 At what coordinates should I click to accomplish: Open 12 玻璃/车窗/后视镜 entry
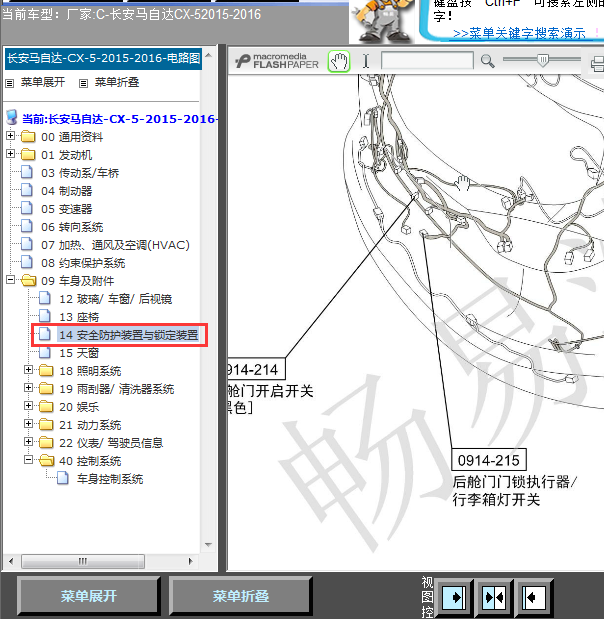116,299
